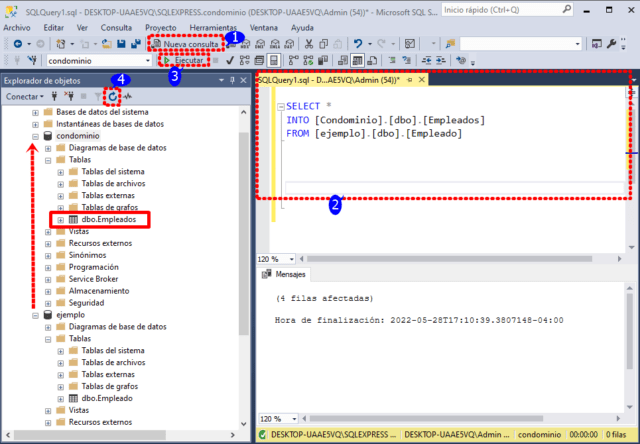Click the Cut scissors icon
This screenshot has height=444, width=640.
(x=309, y=44)
